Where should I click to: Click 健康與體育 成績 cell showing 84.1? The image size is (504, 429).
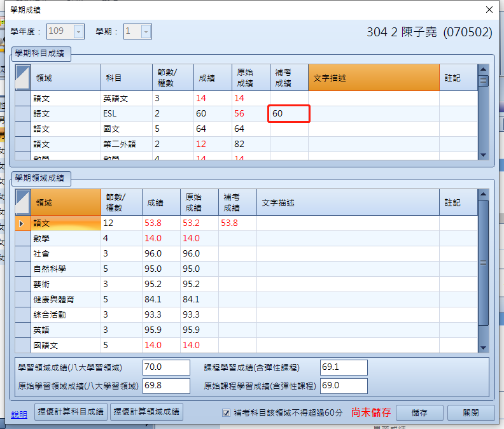pyautogui.click(x=161, y=299)
